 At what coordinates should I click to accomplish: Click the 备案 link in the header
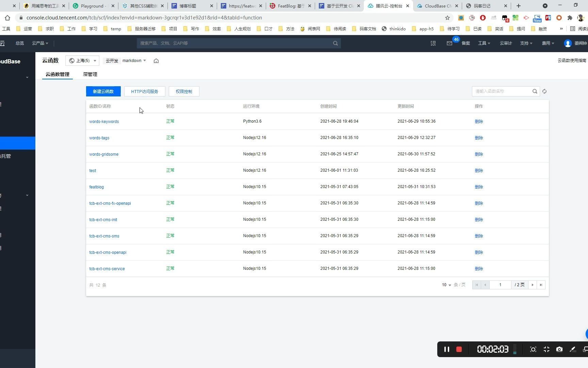point(465,43)
